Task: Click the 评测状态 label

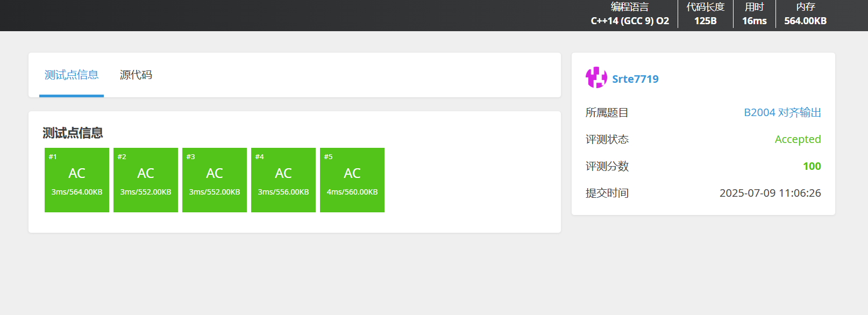Action: [x=607, y=139]
